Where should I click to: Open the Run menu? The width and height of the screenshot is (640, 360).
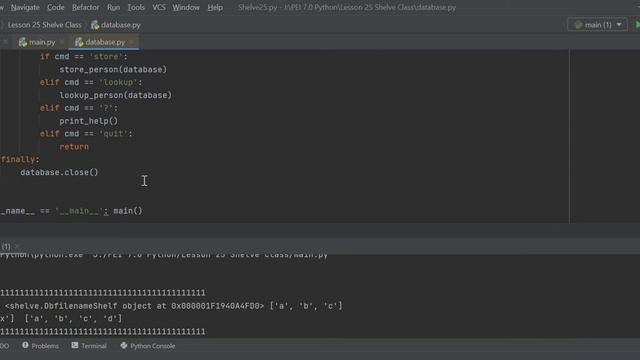click(x=113, y=7)
